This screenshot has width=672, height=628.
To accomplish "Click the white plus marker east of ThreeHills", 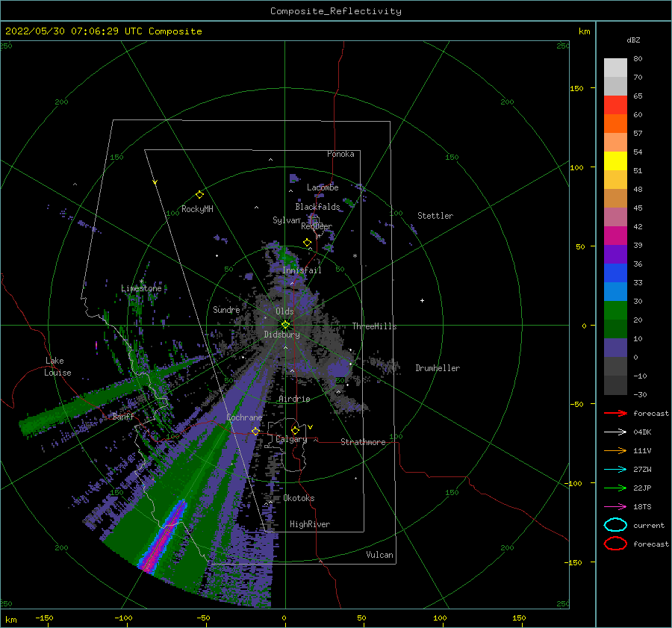I will 422,300.
